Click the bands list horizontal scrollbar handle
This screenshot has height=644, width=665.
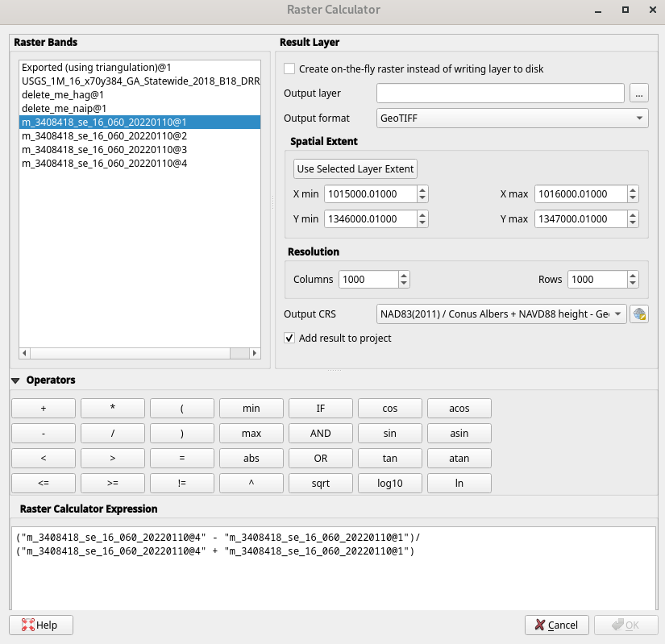(x=131, y=353)
